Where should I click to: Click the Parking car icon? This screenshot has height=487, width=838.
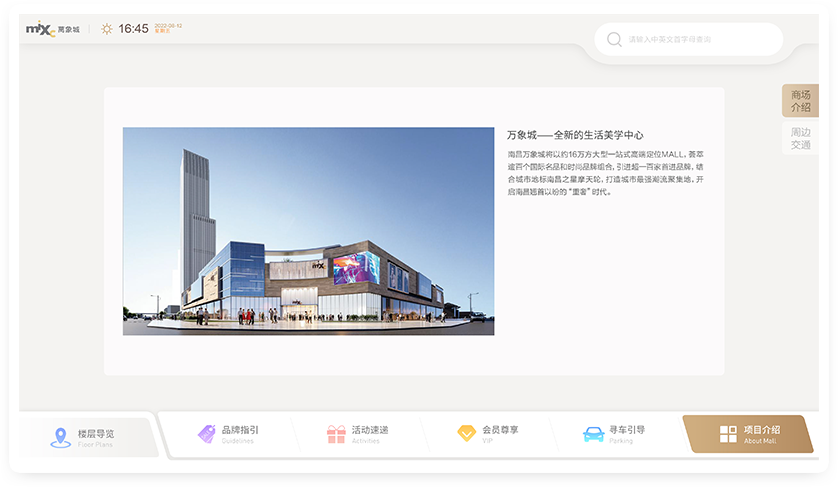tap(593, 434)
